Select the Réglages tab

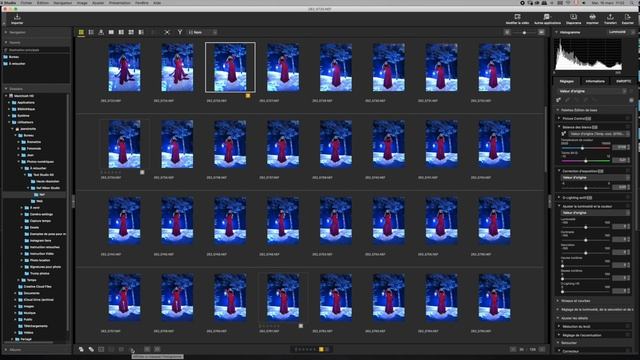(x=567, y=81)
